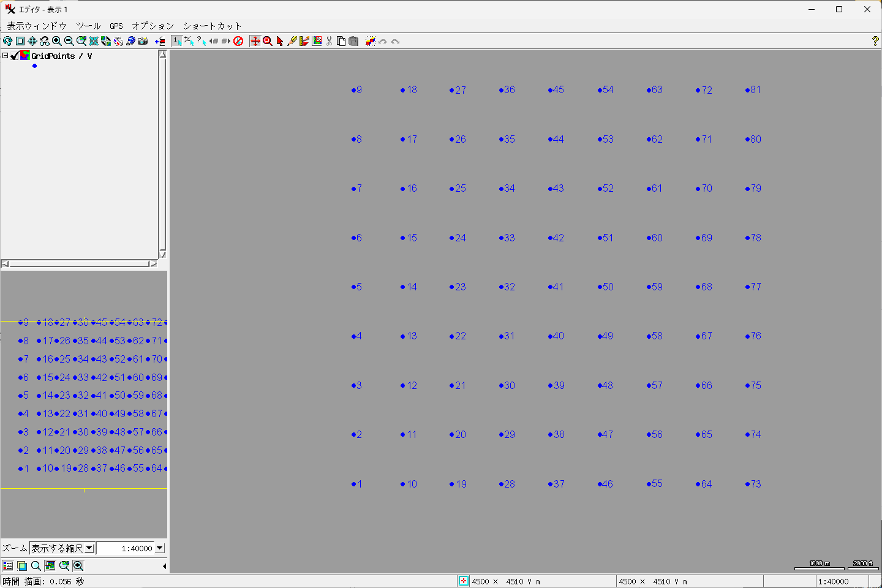882x588 pixels.
Task: Click the yellow question mark help icon
Action: [875, 41]
